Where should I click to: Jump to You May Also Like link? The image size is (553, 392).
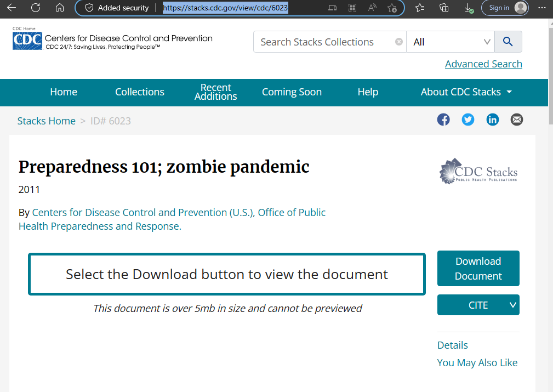tap(477, 363)
